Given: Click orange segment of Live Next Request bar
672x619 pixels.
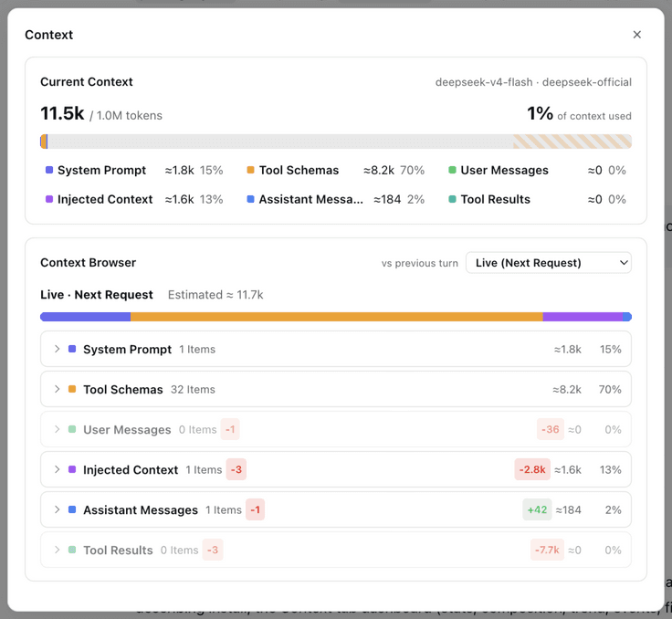Looking at the screenshot, I should click(336, 317).
